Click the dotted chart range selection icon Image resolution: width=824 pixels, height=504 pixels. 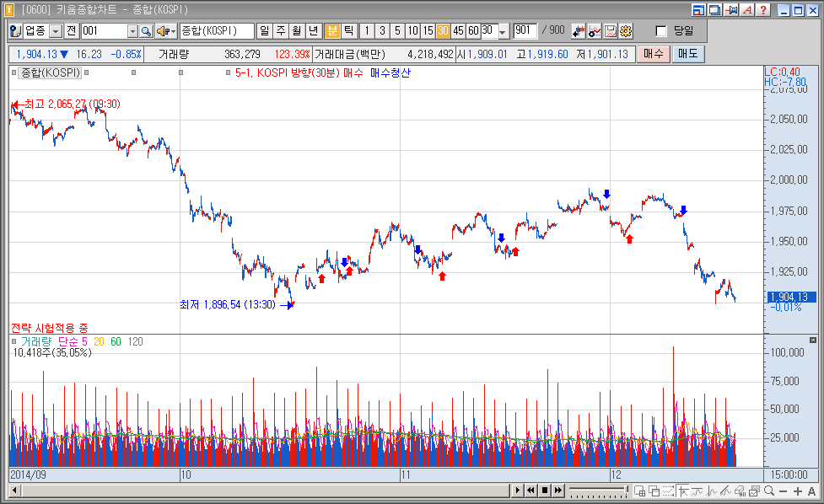[x=669, y=491]
